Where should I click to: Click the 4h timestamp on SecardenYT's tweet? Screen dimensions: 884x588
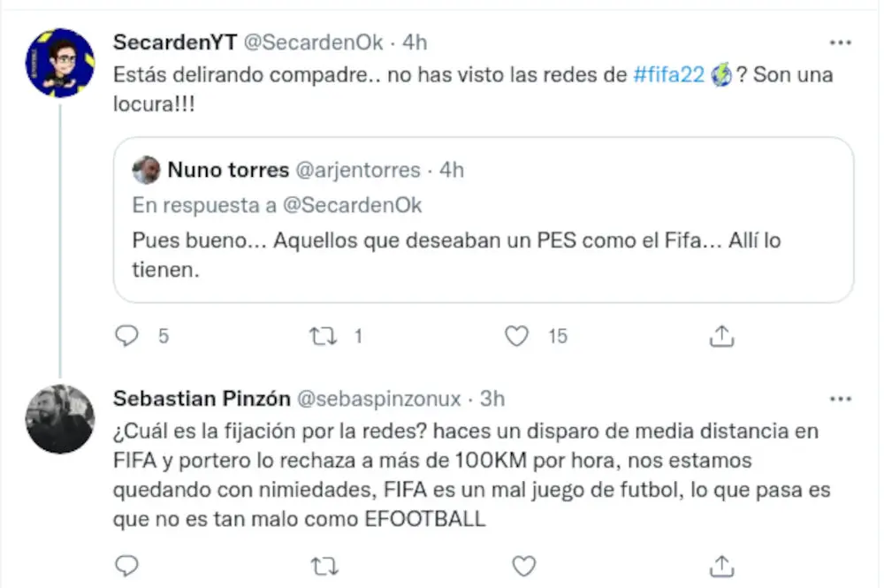point(415,42)
